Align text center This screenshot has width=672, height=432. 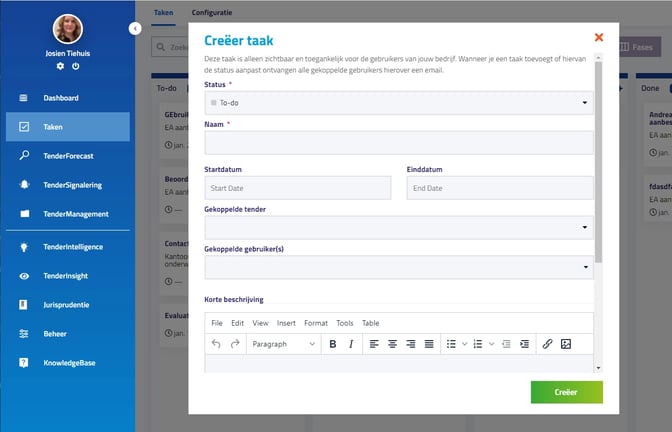pos(392,344)
